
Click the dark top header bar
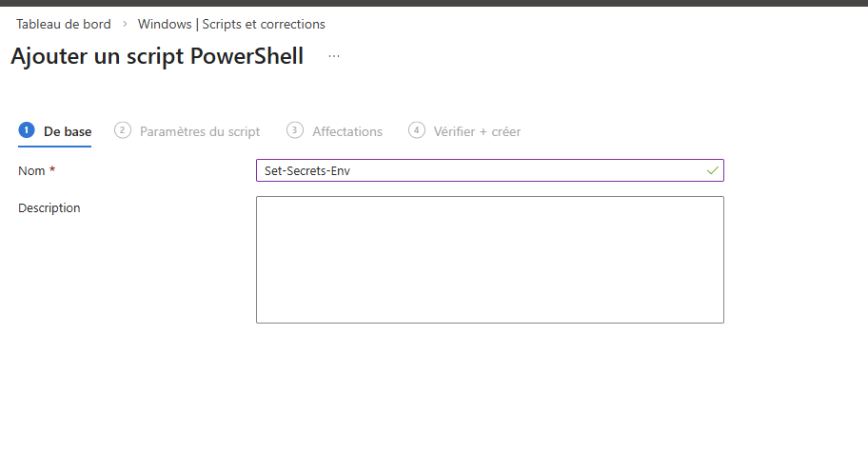(x=434, y=3)
